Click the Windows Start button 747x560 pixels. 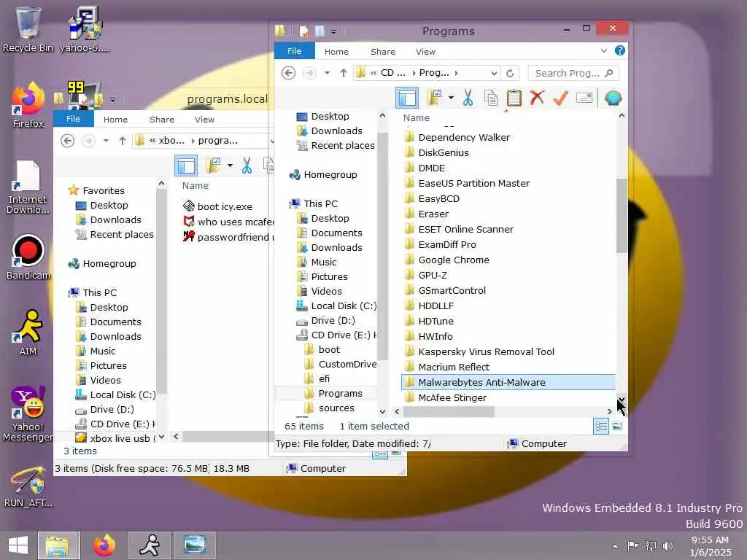tap(18, 545)
